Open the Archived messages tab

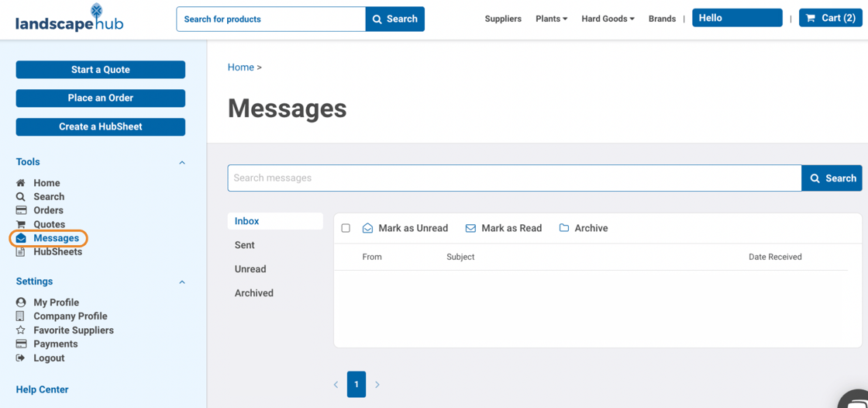tap(254, 293)
